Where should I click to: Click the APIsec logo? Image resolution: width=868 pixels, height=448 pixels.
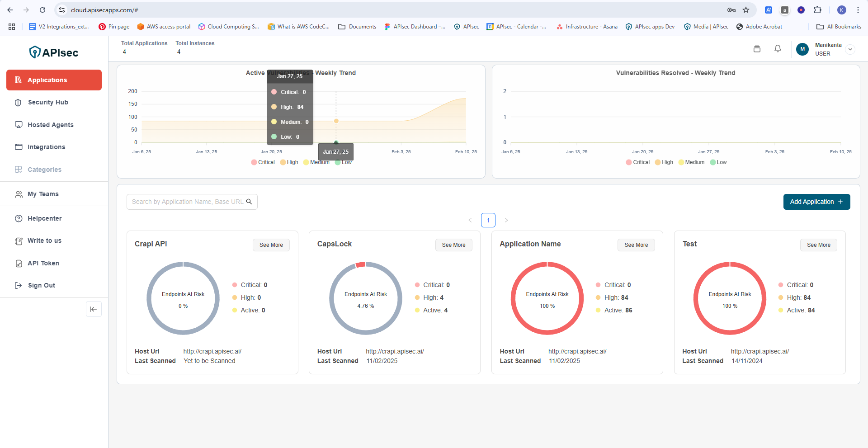54,52
